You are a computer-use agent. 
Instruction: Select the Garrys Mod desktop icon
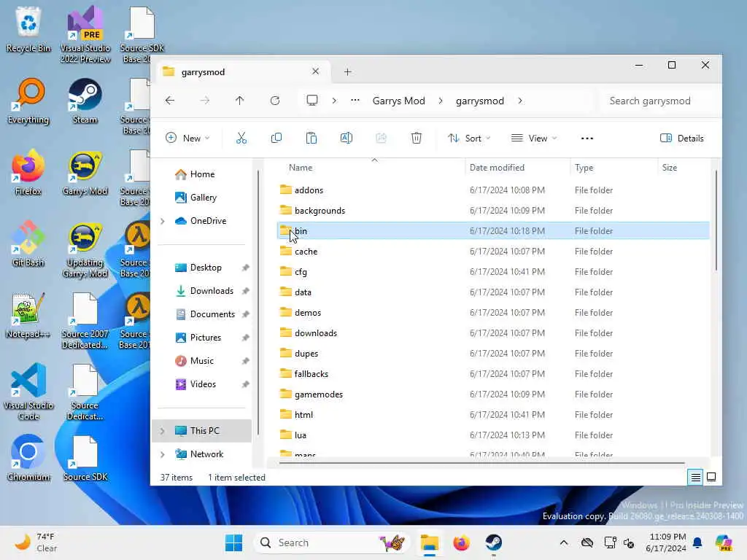pos(85,174)
